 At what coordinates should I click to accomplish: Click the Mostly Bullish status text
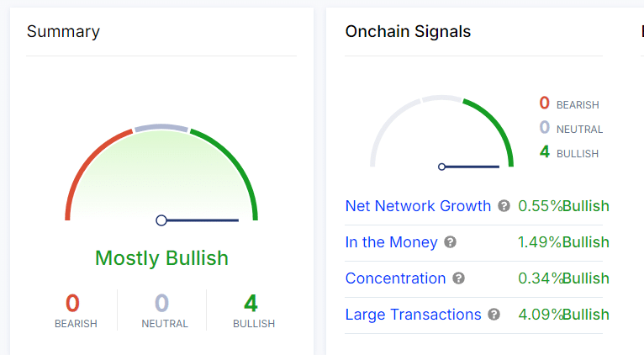tap(161, 257)
